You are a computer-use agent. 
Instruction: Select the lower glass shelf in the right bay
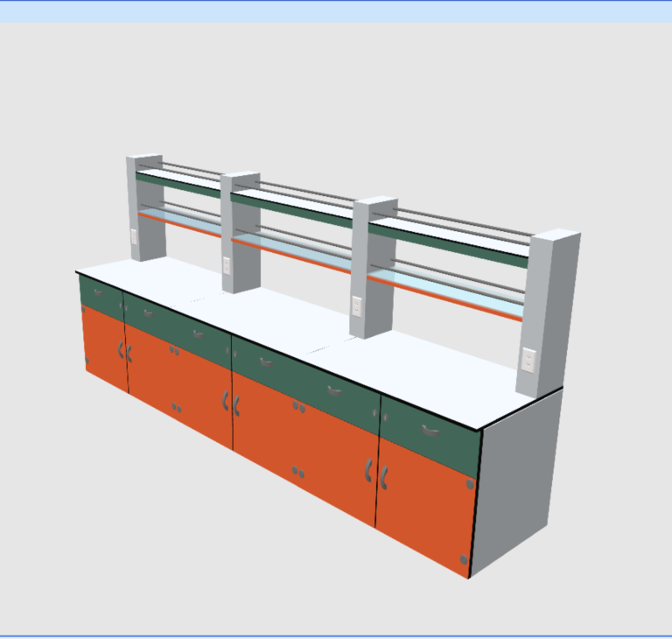444,292
